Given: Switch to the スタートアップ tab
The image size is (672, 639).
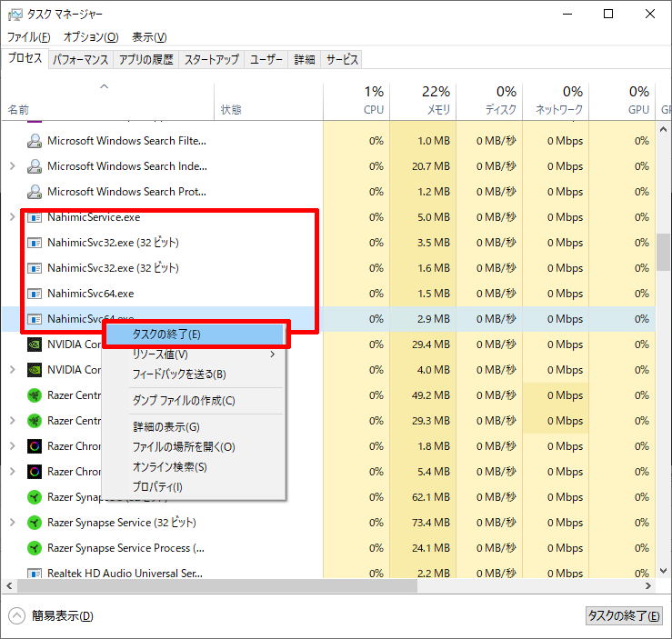Looking at the screenshot, I should pos(212,59).
